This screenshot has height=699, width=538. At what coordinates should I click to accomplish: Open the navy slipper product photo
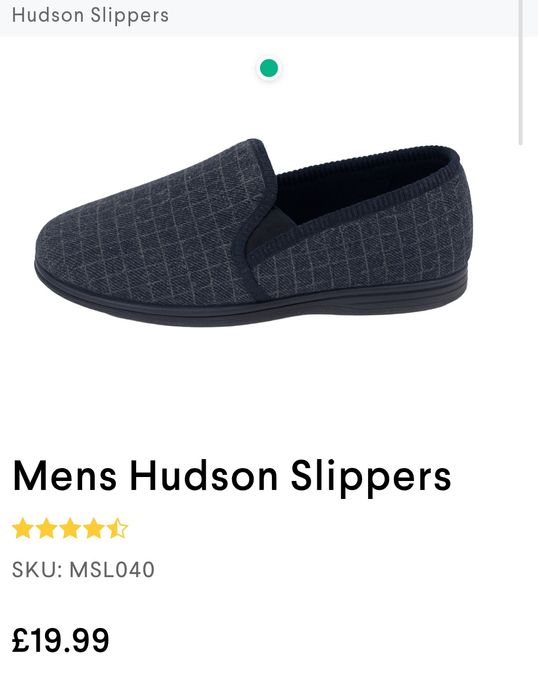tap(253, 232)
